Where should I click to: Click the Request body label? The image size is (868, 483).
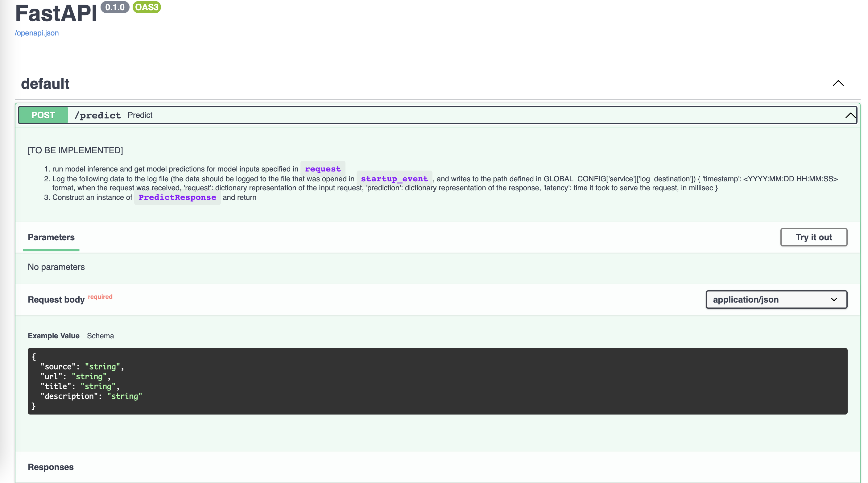[x=56, y=299]
